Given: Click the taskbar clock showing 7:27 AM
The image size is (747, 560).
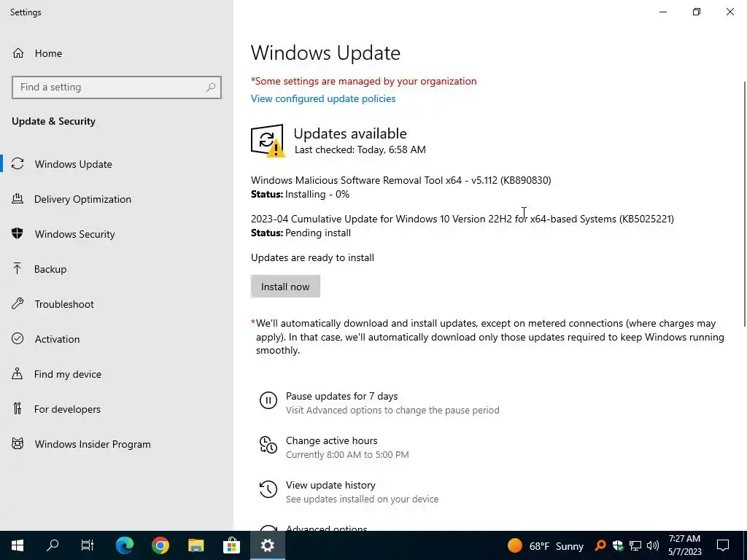Looking at the screenshot, I should tap(684, 545).
